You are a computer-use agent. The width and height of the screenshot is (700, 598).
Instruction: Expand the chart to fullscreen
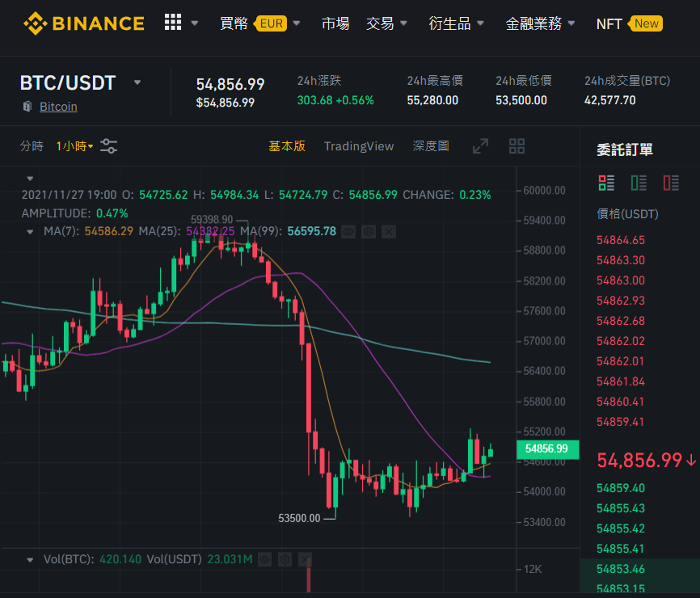[x=480, y=146]
